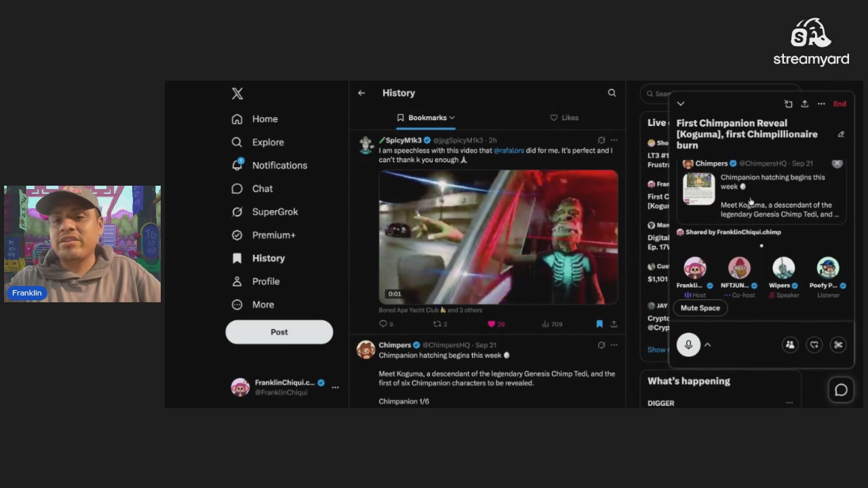Screen dimensions: 868x488
Task: Open more options on Chimpers post
Action: pos(614,345)
